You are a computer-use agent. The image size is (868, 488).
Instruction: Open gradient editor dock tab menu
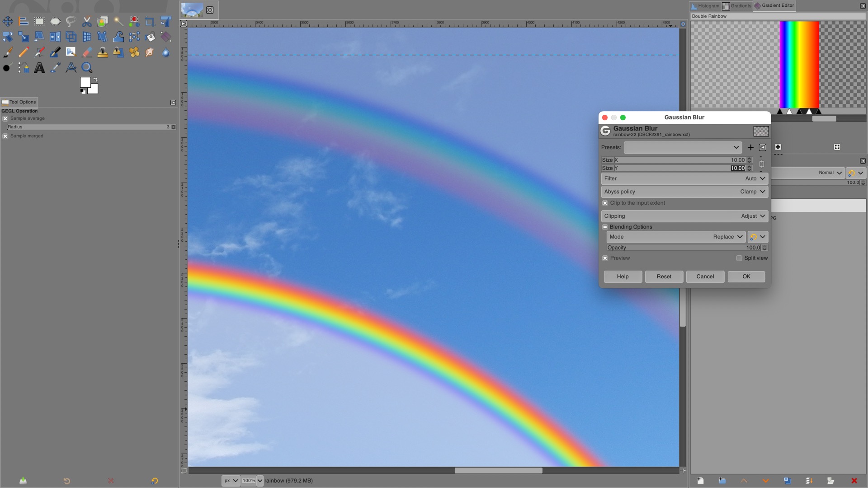click(863, 6)
